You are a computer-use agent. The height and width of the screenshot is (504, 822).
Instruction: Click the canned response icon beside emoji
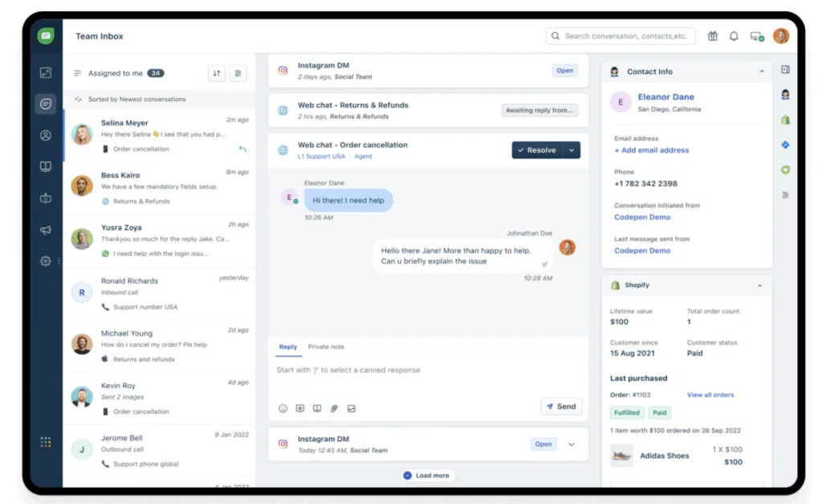(300, 408)
